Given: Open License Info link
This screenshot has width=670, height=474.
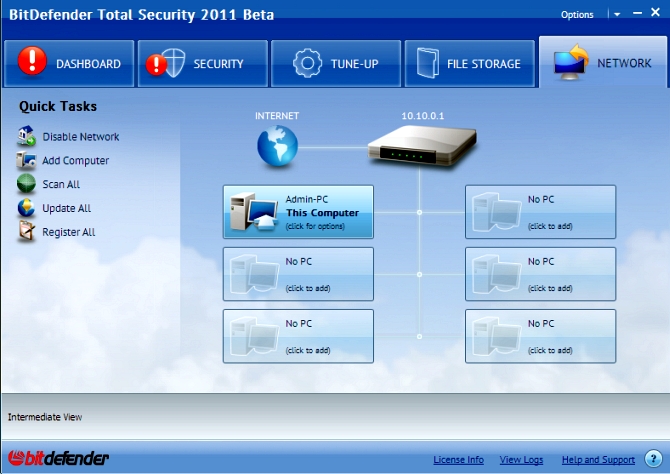Looking at the screenshot, I should 458,460.
